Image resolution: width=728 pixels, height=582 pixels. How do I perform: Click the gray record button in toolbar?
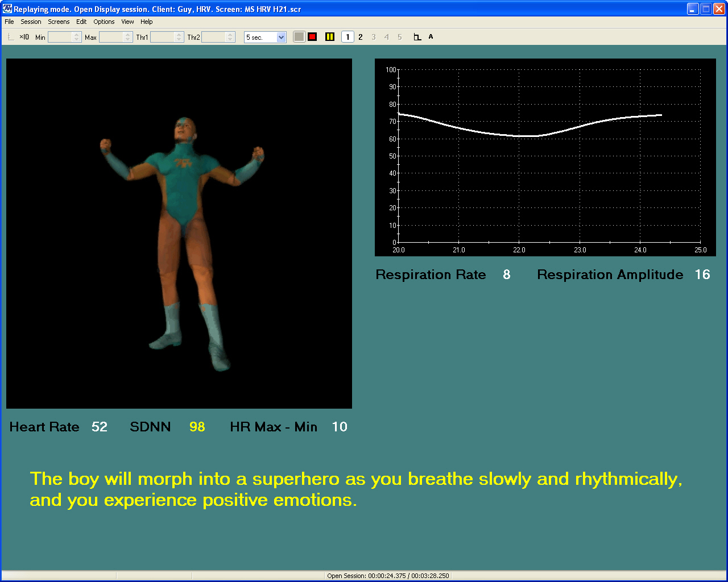(299, 37)
